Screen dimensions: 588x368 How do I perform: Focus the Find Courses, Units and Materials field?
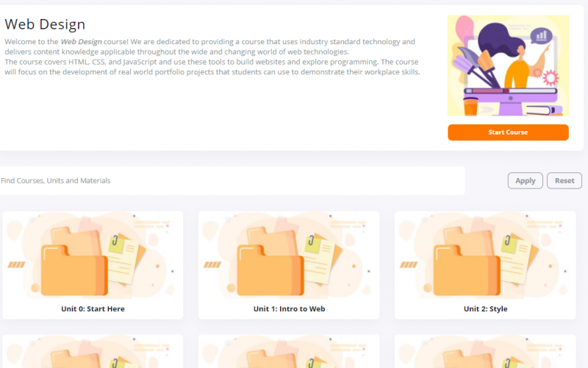point(232,180)
